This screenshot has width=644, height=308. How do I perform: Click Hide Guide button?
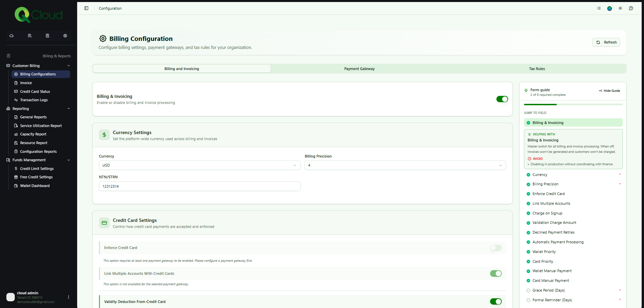(x=609, y=90)
